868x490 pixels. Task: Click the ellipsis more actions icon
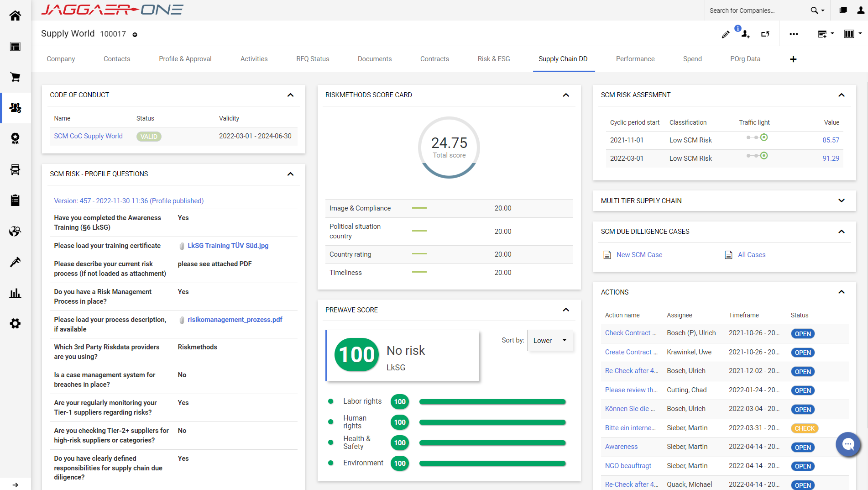794,34
